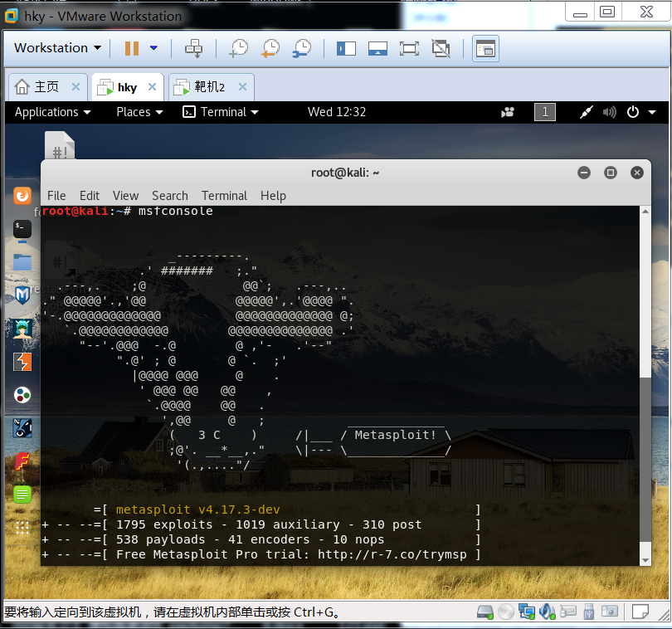The image size is (672, 629).
Task: Open the Kali Applications menu
Action: click(x=53, y=112)
